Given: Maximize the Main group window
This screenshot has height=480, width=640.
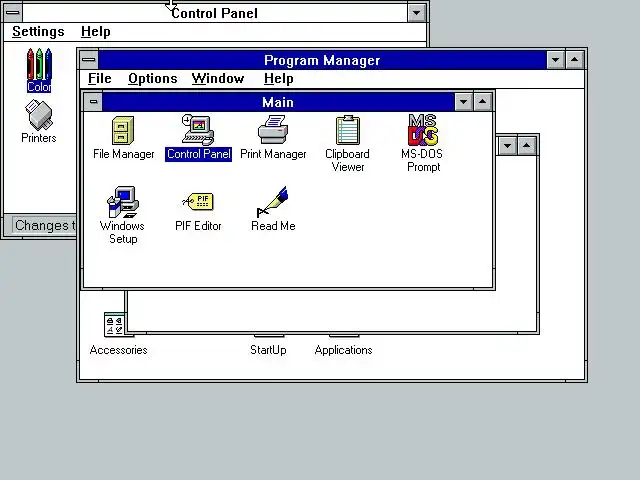Looking at the screenshot, I should 482,102.
